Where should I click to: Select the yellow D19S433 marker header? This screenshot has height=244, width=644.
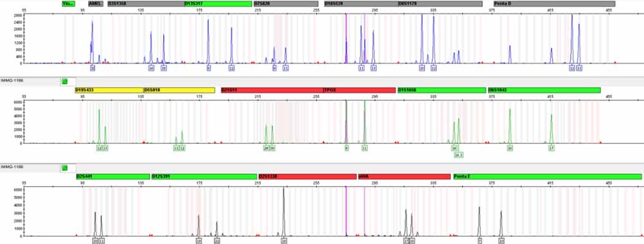click(x=109, y=90)
